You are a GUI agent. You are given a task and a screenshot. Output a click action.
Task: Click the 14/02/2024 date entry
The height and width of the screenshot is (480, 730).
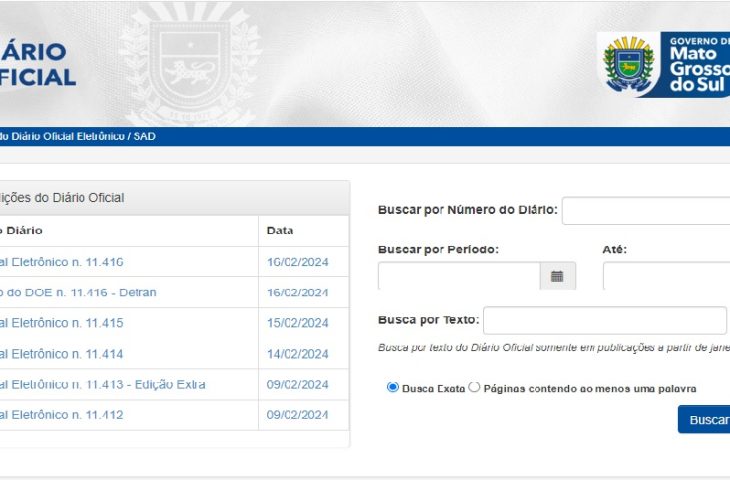click(x=297, y=354)
